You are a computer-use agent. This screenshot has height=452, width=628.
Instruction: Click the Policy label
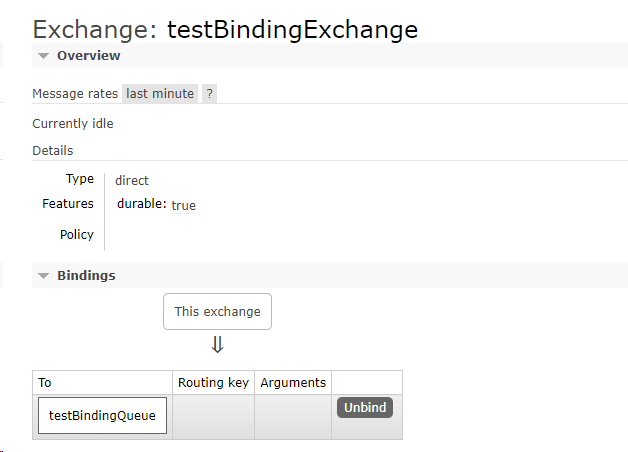click(77, 235)
